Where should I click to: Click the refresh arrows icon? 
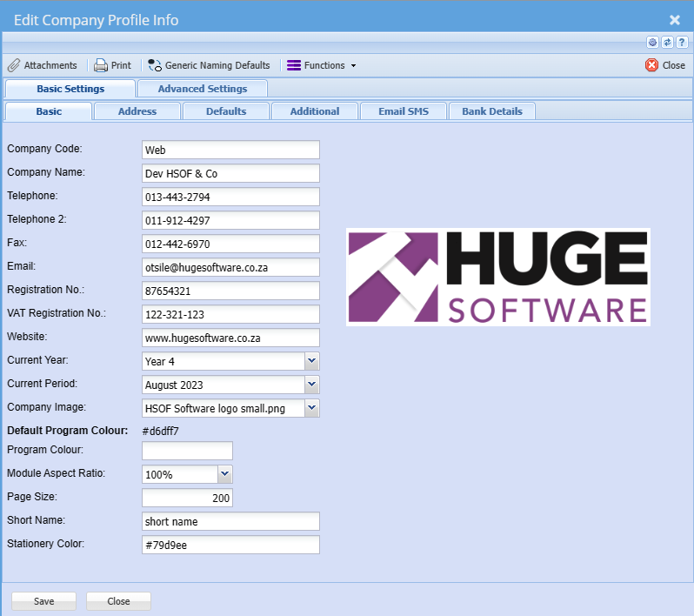click(x=667, y=42)
